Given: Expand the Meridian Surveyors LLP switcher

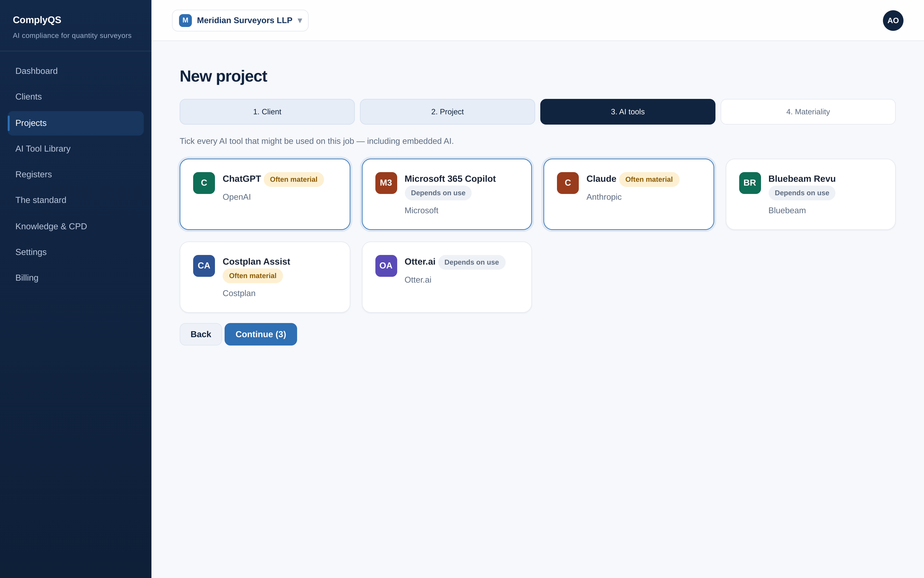Looking at the screenshot, I should pos(240,21).
